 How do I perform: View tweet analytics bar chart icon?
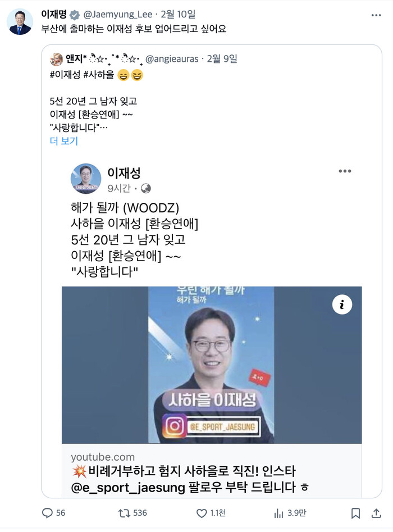click(278, 513)
